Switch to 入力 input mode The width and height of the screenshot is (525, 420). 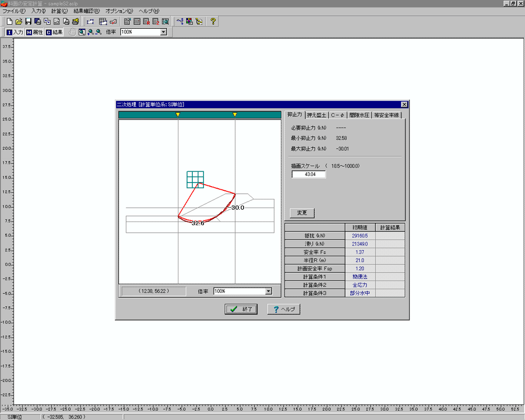14,32
